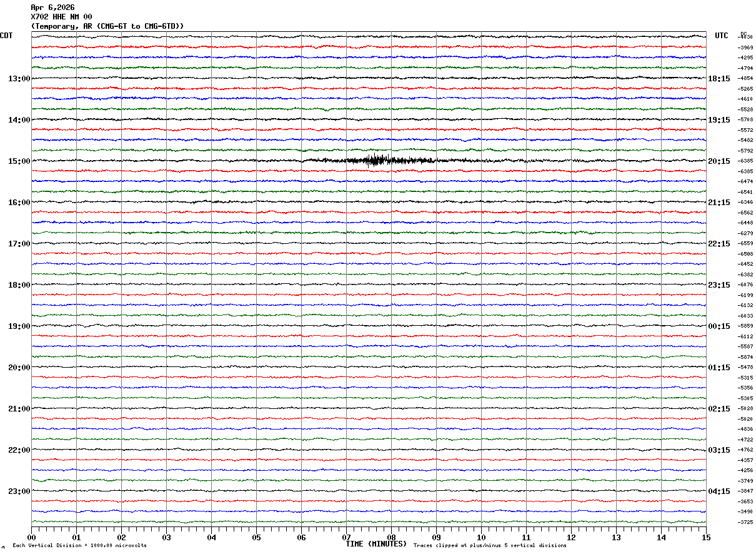Select the X702 HHE NM 00 station label
This screenshot has height=554, width=756.
[61, 17]
